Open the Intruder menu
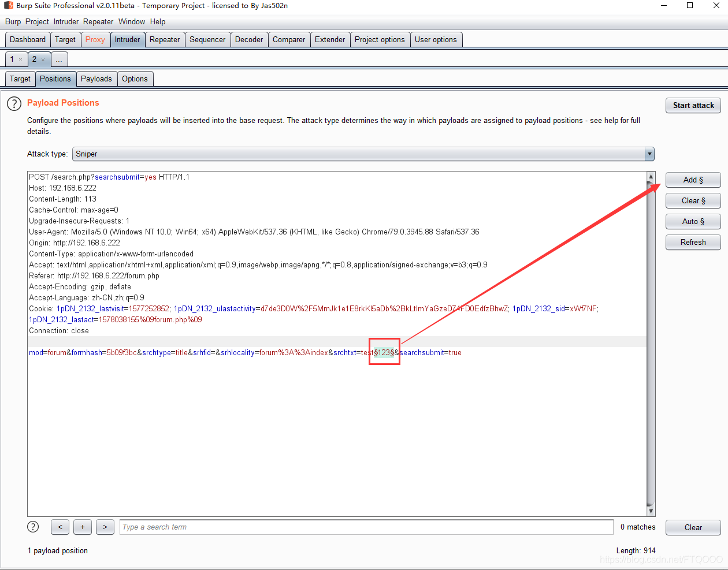This screenshot has width=728, height=570. [x=66, y=21]
